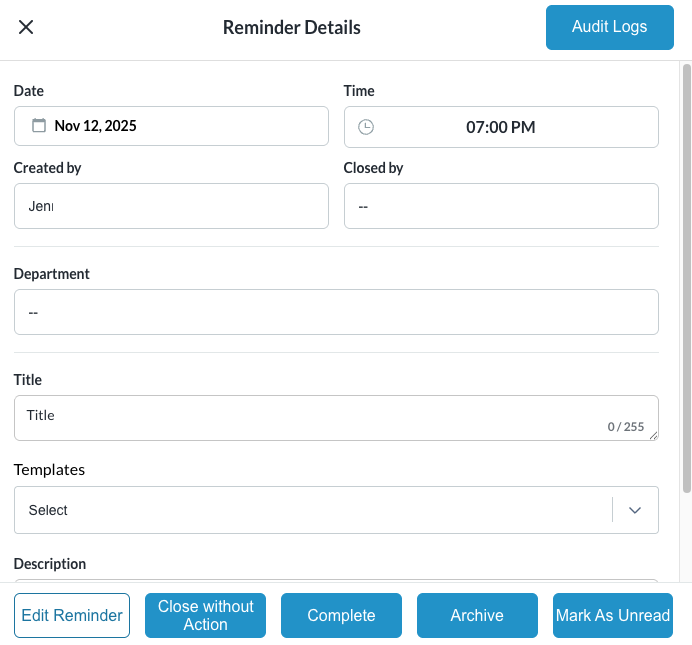
Task: Select Mark As Unread
Action: 613,615
